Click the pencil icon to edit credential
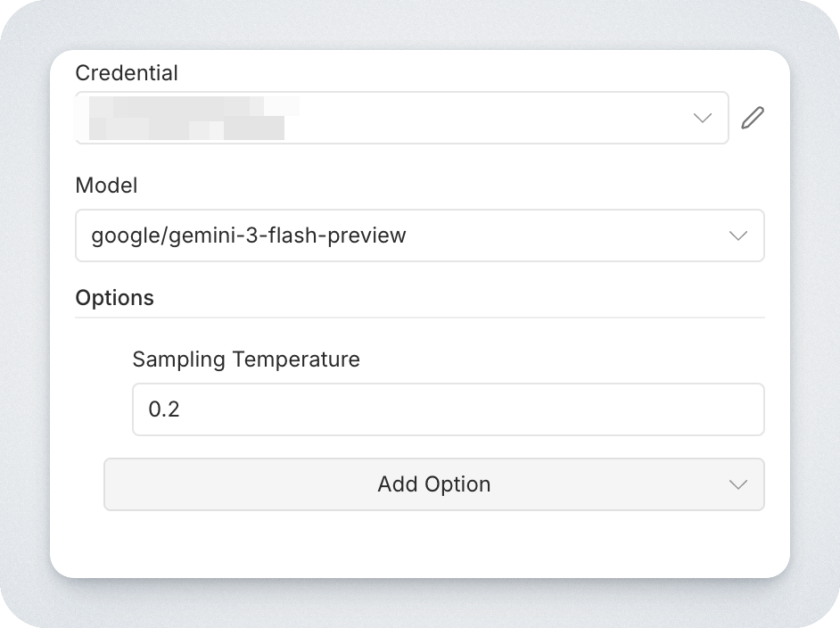The height and width of the screenshot is (628, 840). [x=753, y=118]
